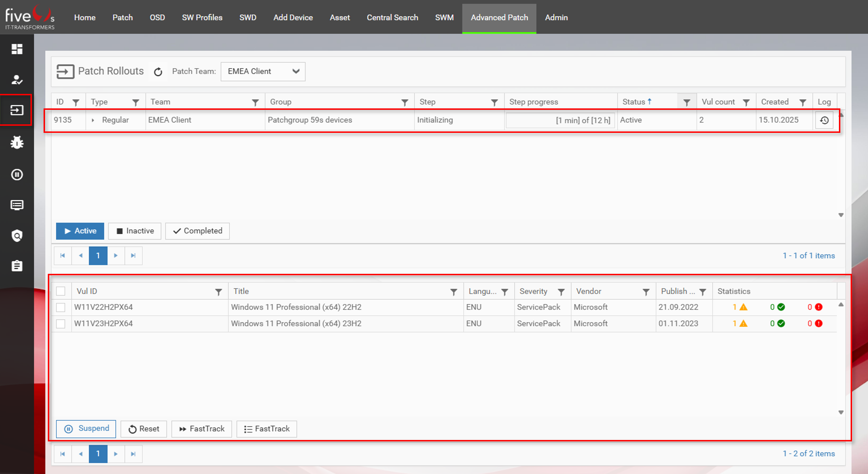The height and width of the screenshot is (474, 868).
Task: Click the clipboard report sidebar icon
Action: 17,266
